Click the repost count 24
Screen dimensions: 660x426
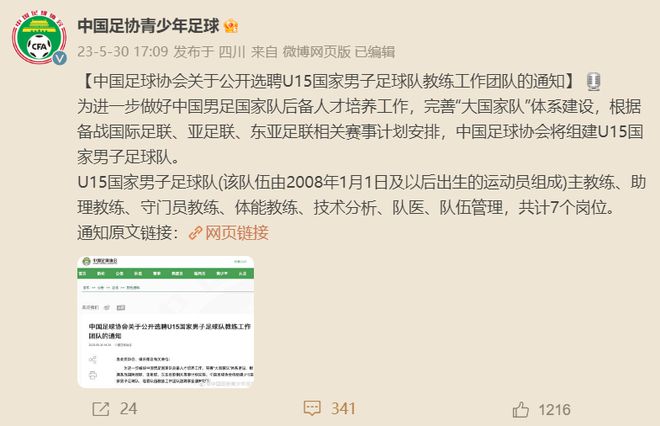[x=128, y=409]
